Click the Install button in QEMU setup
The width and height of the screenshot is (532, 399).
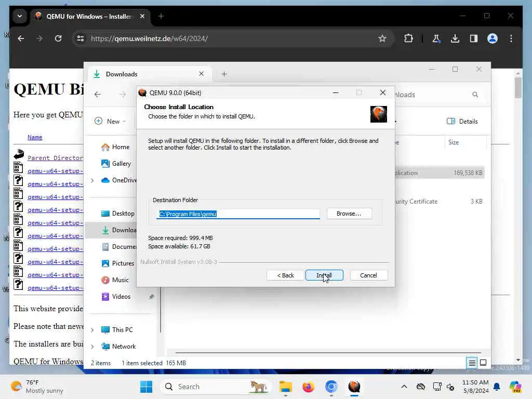click(x=324, y=275)
